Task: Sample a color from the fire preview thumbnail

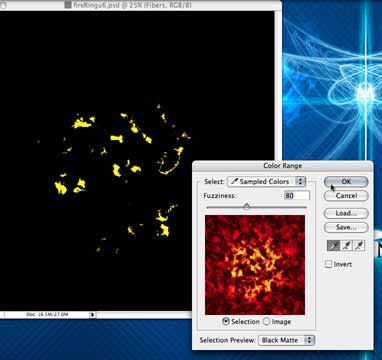Action: [x=255, y=265]
